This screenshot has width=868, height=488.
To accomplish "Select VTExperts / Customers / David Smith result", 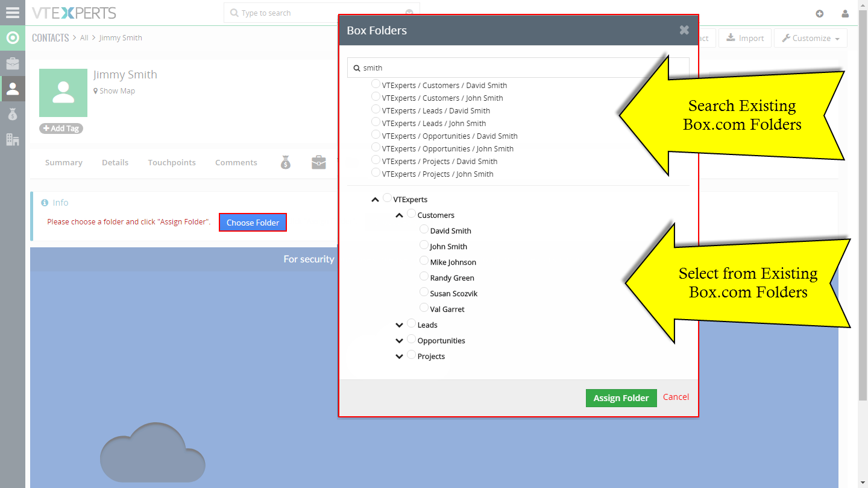I will (376, 84).
